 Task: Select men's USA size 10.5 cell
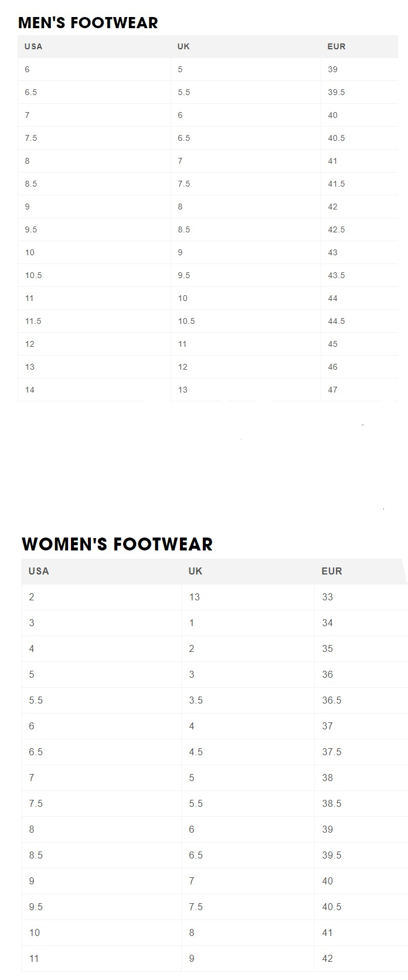[x=33, y=275]
